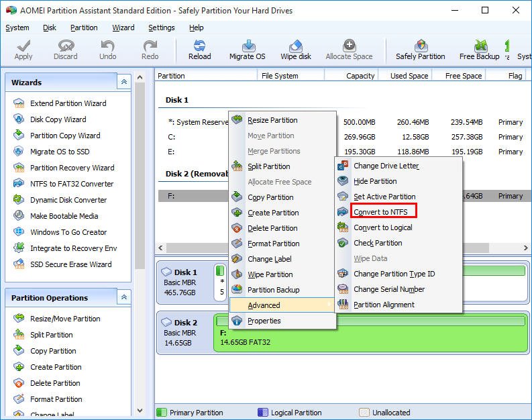
Task: Open Partition Copy Wizard
Action: [x=65, y=136]
